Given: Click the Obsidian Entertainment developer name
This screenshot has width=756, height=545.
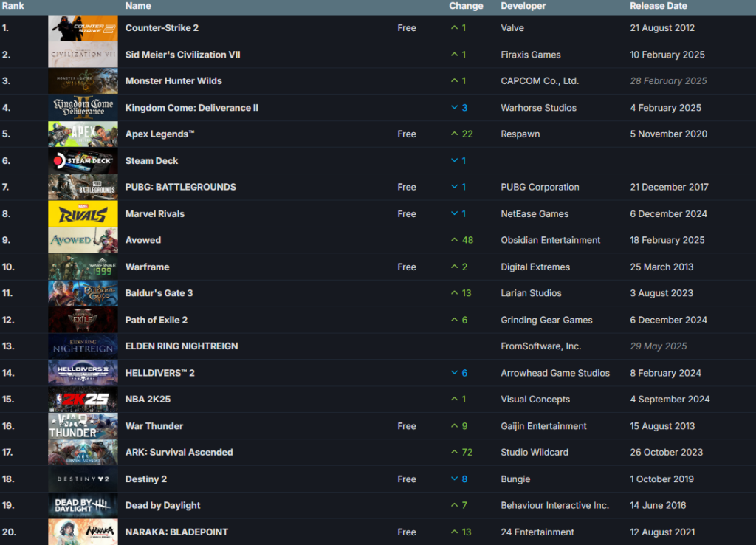Looking at the screenshot, I should 550,240.
